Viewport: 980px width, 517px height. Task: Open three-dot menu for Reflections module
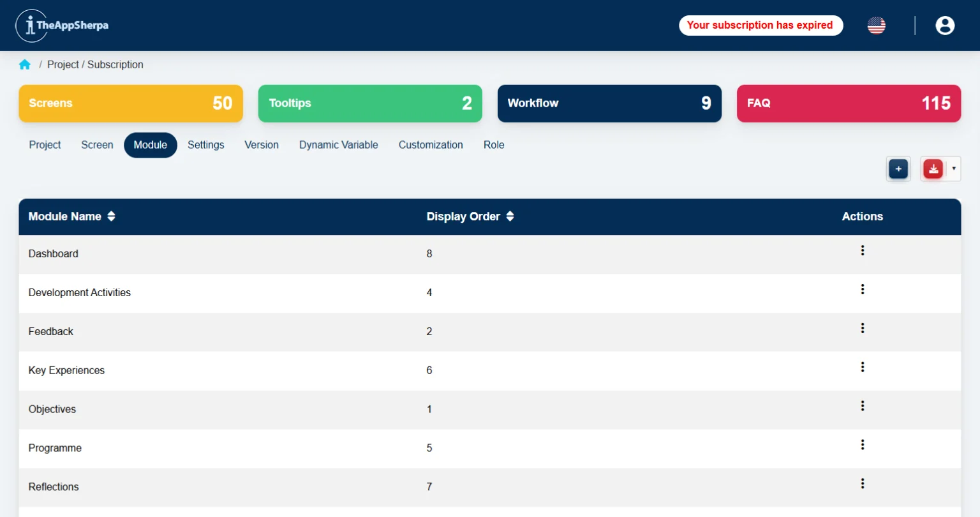[x=862, y=484]
